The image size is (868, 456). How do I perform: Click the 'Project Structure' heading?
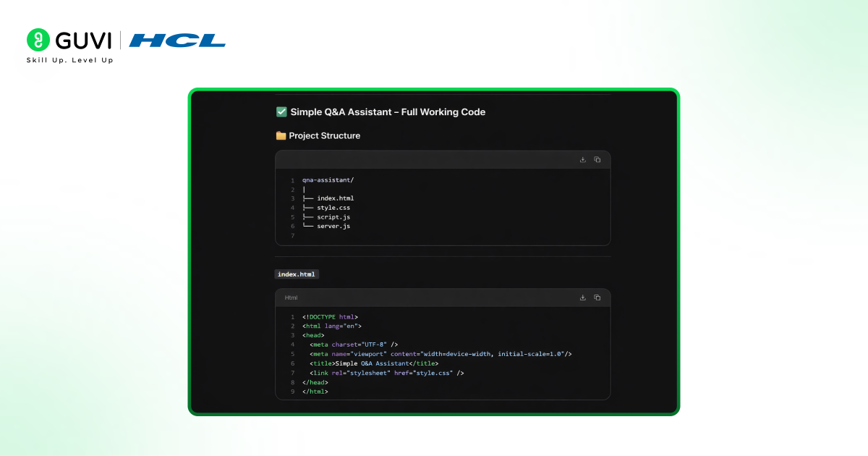[x=324, y=135]
